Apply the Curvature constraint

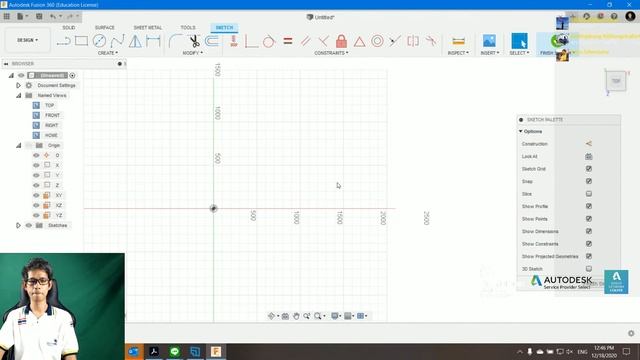click(431, 41)
